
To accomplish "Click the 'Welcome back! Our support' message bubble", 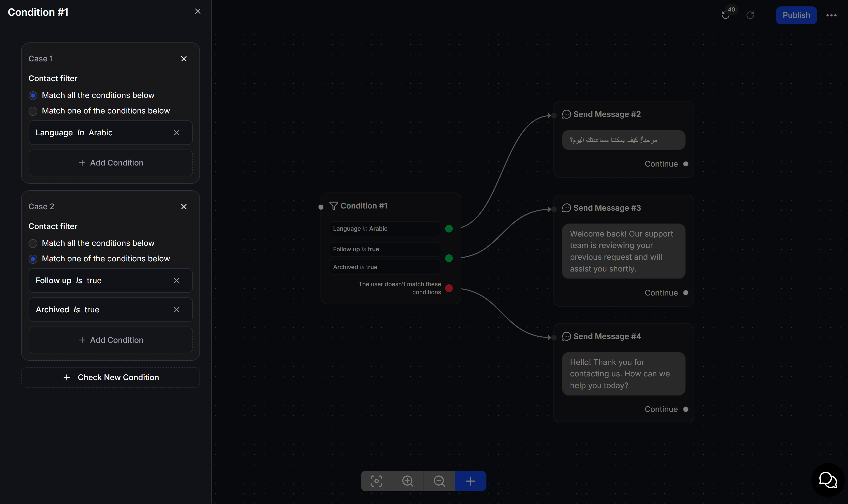I will (x=623, y=251).
